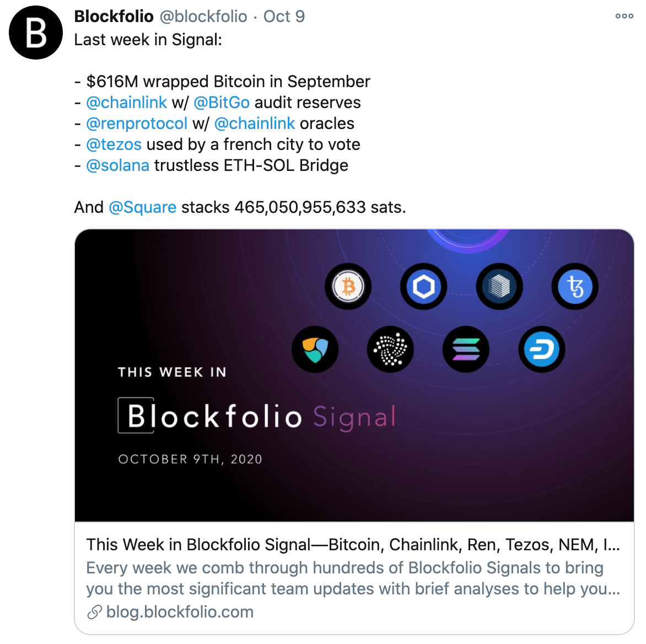The height and width of the screenshot is (644, 646).
Task: Open the Blockfolio profile avatar
Action: pos(35,33)
